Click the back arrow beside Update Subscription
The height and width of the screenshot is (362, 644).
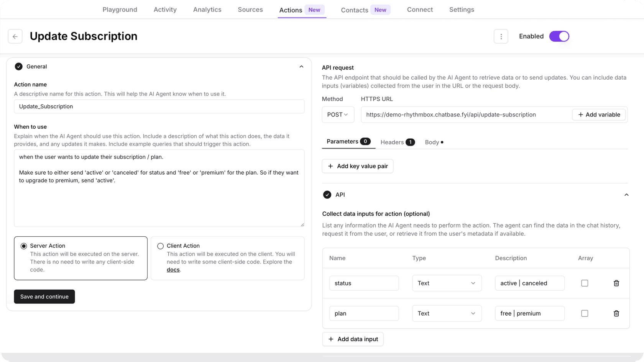[15, 36]
